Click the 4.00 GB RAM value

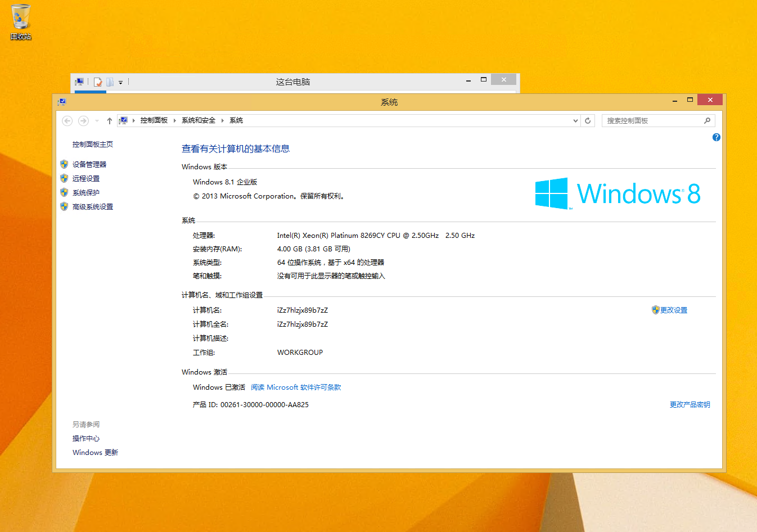point(313,249)
